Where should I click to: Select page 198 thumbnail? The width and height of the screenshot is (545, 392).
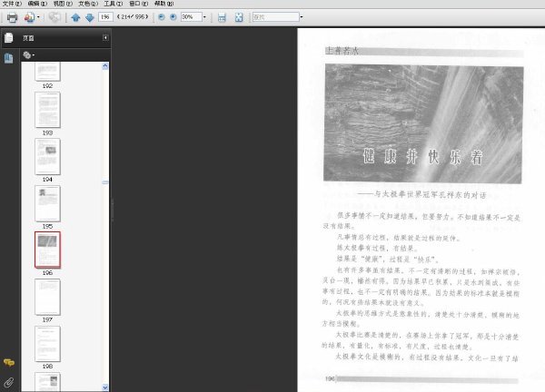(47, 344)
